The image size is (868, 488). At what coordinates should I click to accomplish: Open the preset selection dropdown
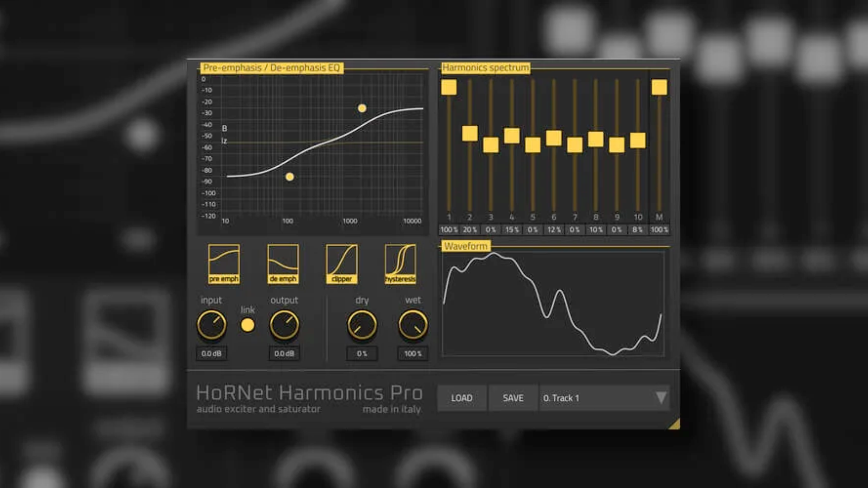(604, 398)
